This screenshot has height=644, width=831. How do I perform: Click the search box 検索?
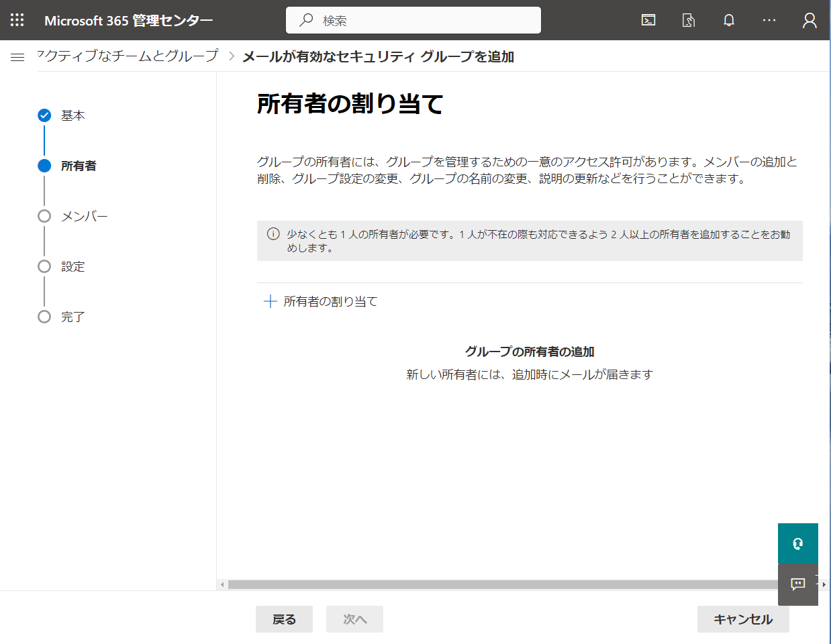(413, 20)
